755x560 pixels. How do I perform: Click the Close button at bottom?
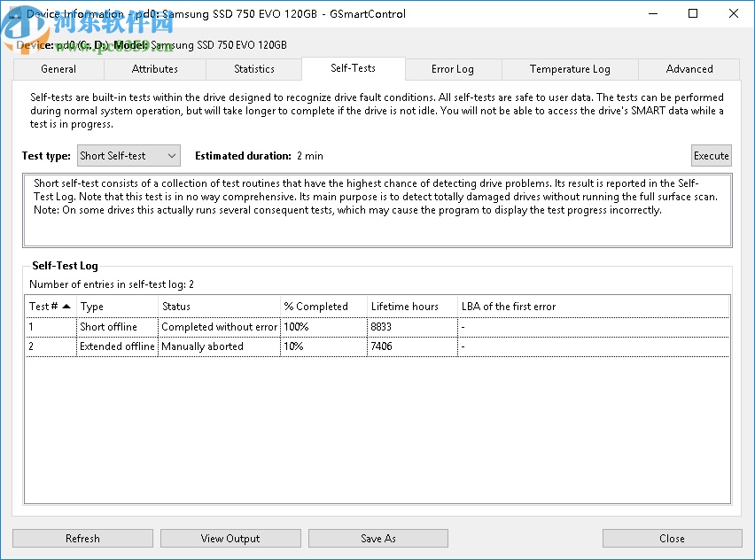(672, 539)
